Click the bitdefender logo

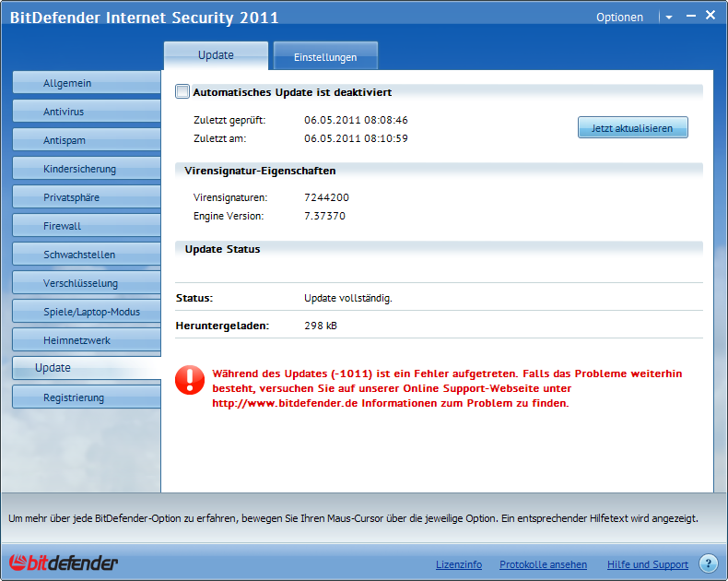[x=64, y=563]
